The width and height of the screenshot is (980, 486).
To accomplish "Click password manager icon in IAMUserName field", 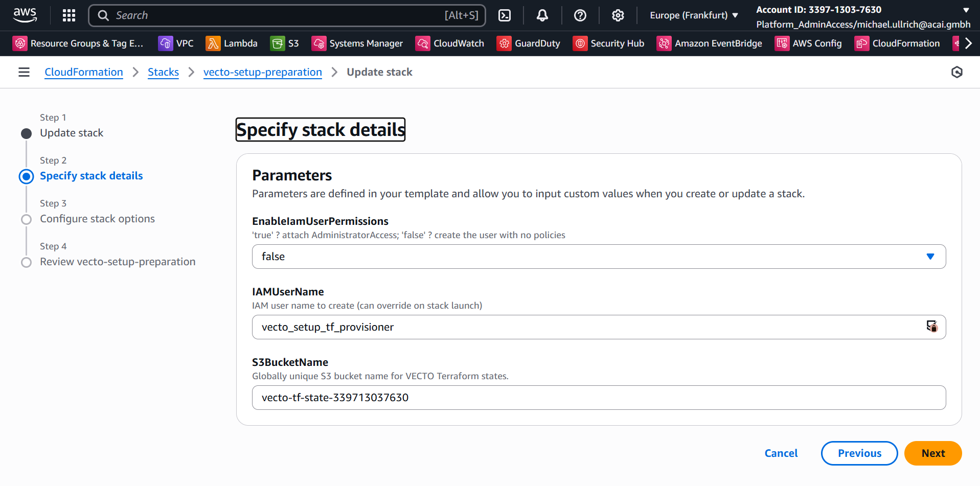I will (x=932, y=326).
